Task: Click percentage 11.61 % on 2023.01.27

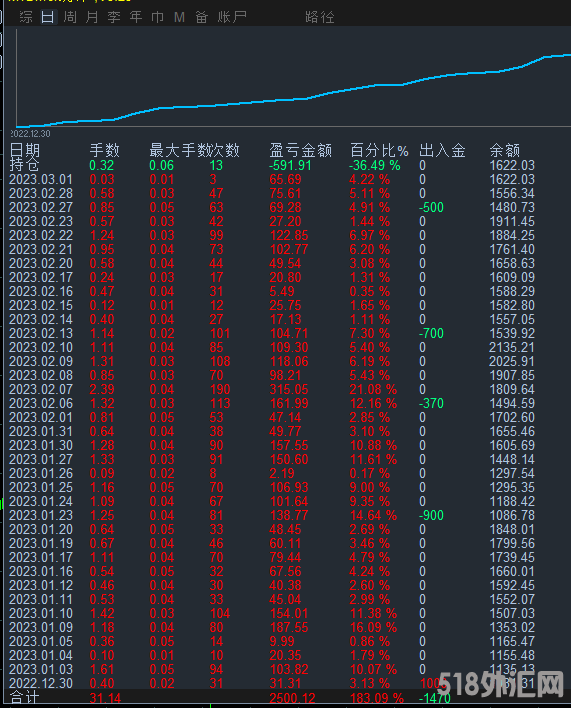Action: pyautogui.click(x=373, y=459)
